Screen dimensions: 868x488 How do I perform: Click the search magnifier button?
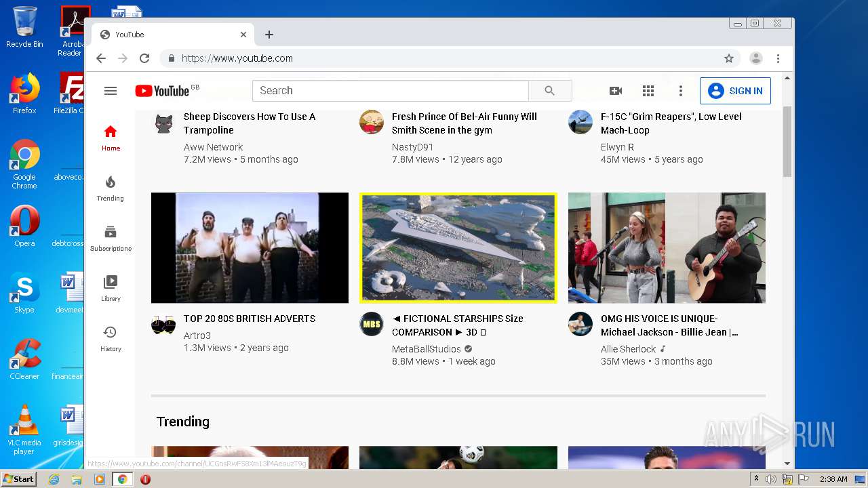(x=550, y=91)
